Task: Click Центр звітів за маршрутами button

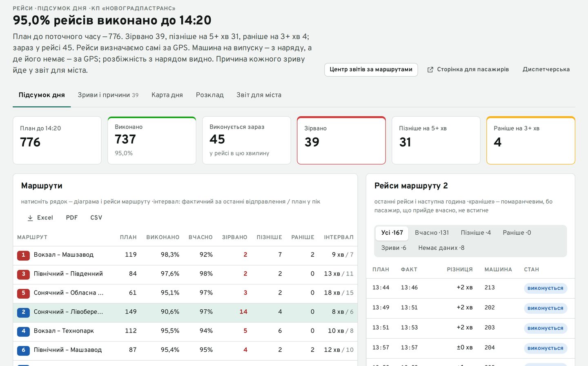Action: click(371, 70)
